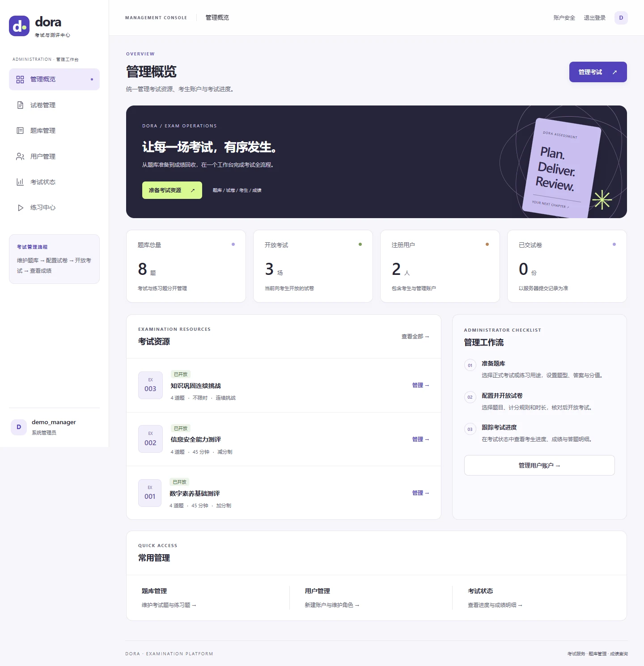The width and height of the screenshot is (644, 666).
Task: Click the arrow icon on 管理考试 button
Action: click(614, 72)
